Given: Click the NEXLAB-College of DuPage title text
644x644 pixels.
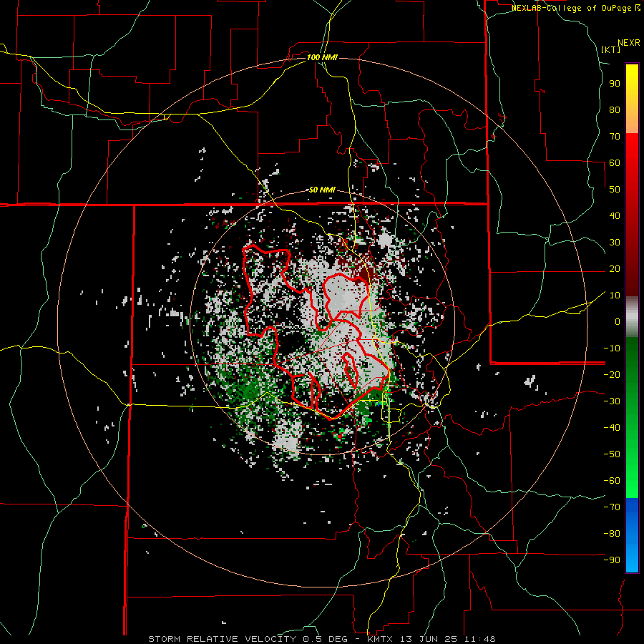Looking at the screenshot, I should 575,8.
